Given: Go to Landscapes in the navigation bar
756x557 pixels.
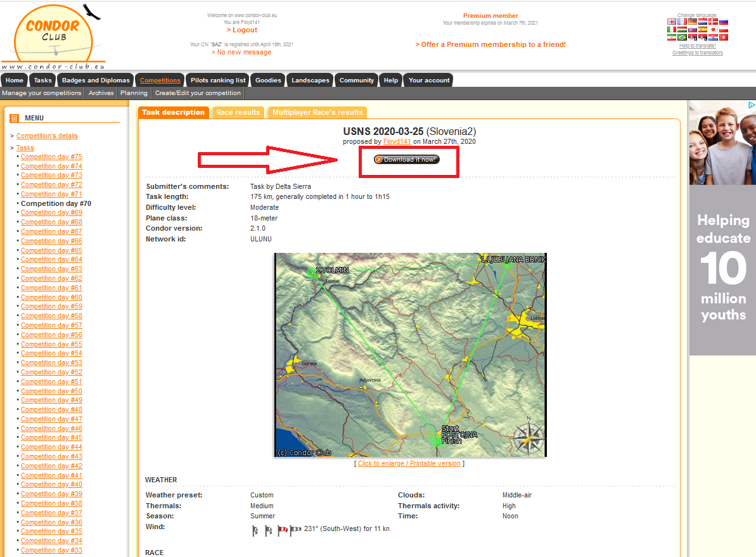Looking at the screenshot, I should [x=310, y=80].
